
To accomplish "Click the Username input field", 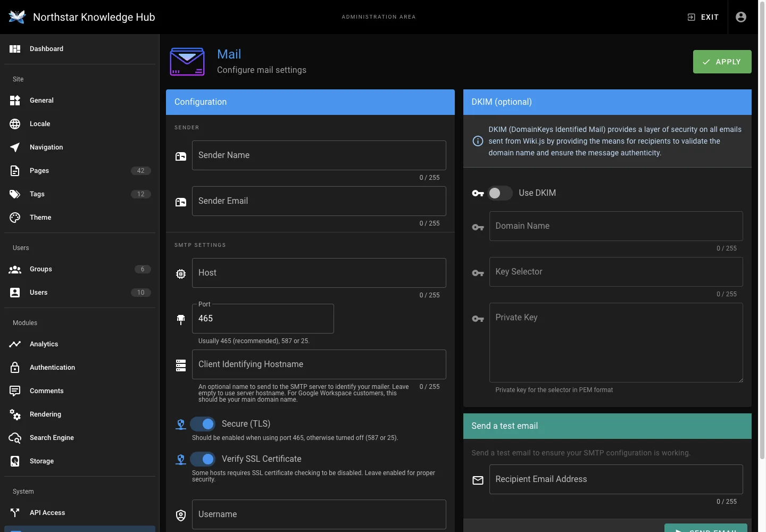I will click(319, 514).
